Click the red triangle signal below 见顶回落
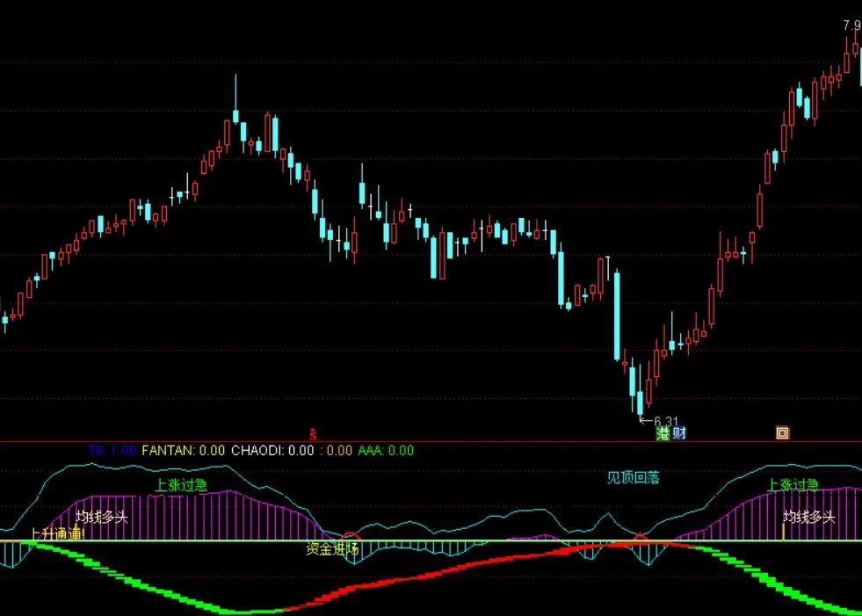This screenshot has height=616, width=862. click(x=640, y=537)
